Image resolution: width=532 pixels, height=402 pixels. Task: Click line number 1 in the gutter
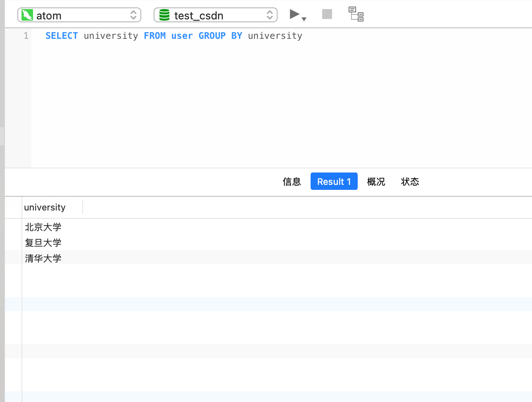coord(26,36)
